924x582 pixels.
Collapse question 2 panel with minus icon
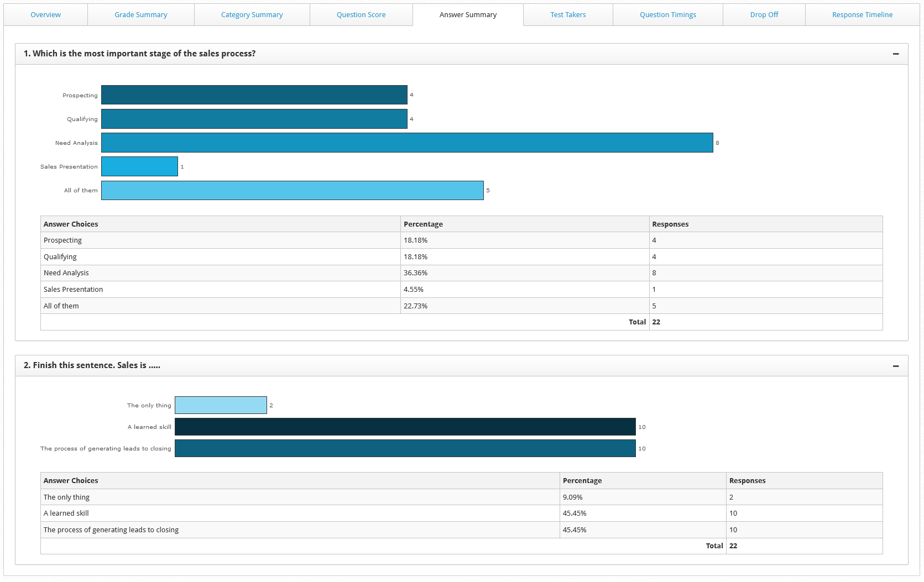tap(895, 366)
